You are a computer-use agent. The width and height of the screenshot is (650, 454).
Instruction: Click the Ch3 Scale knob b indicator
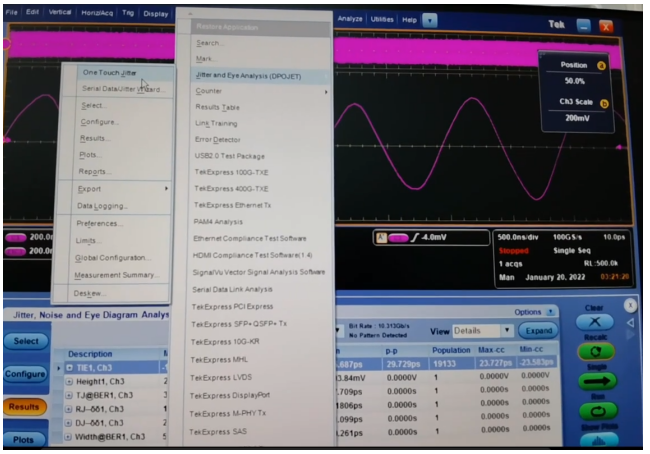click(604, 104)
